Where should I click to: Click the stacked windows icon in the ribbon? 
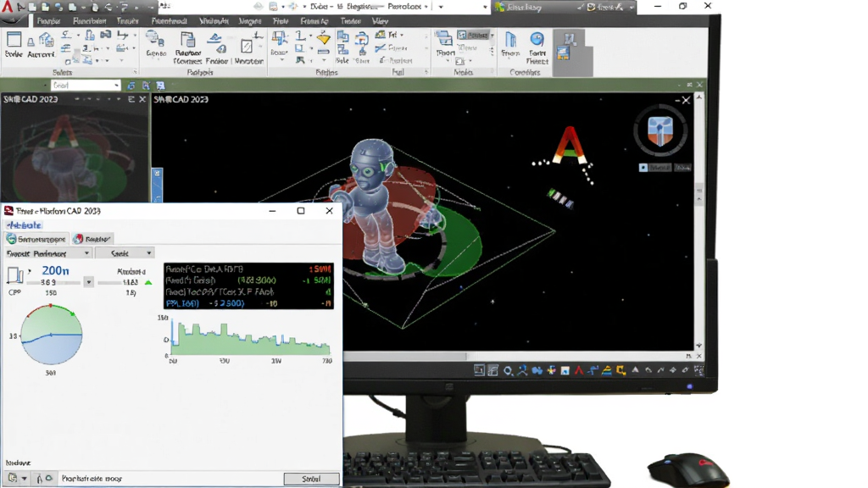pos(443,39)
